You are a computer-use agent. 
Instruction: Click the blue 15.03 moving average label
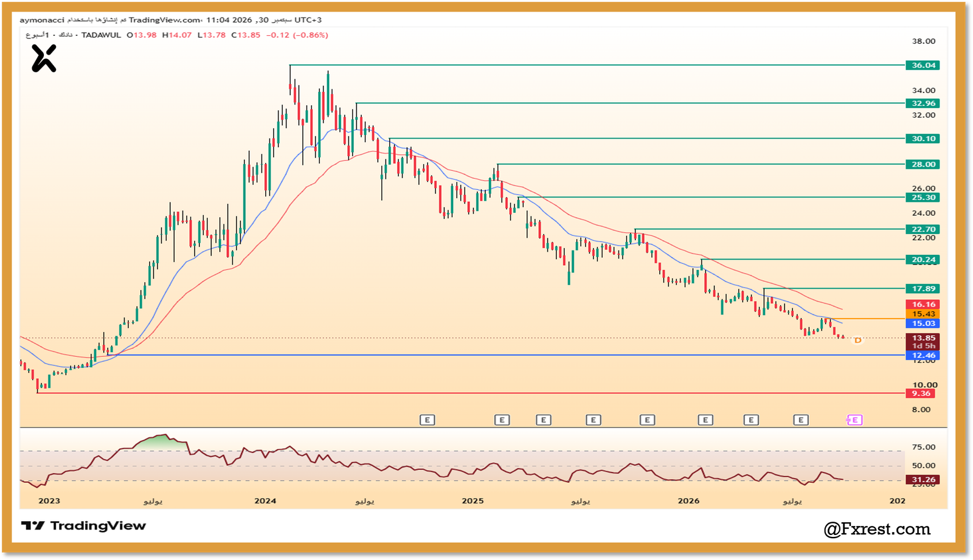coord(923,323)
